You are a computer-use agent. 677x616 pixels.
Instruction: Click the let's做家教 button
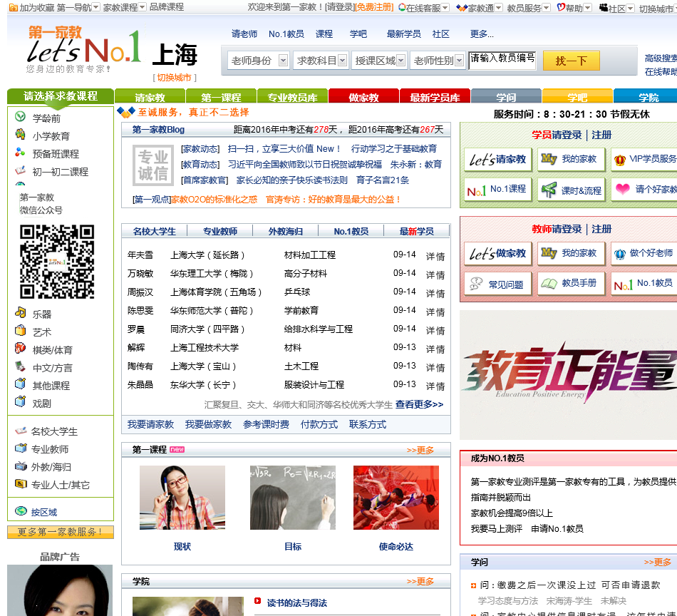498,253
